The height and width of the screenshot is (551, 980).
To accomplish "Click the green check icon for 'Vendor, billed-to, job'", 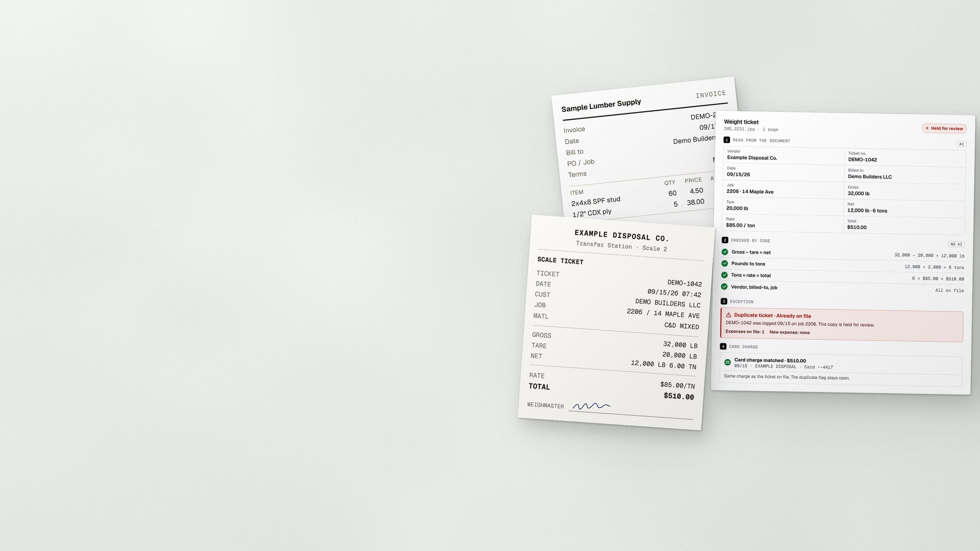I will [x=724, y=287].
